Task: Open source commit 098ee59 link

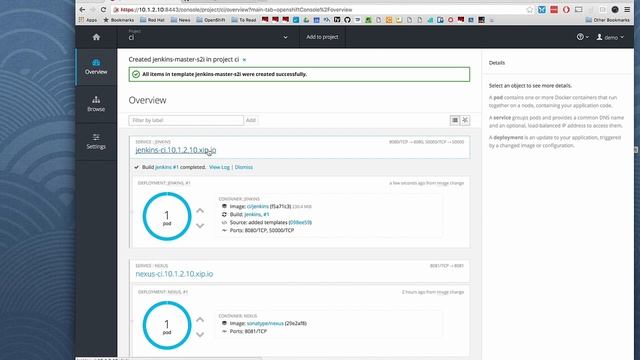Action: pos(300,222)
